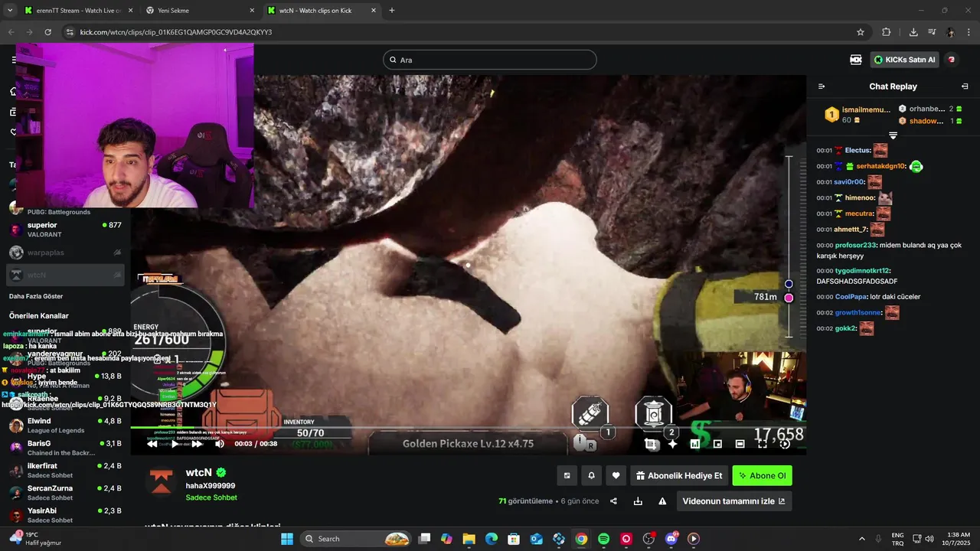The width and height of the screenshot is (980, 551).
Task: Open the sparkle quality icon in player
Action: [x=672, y=444]
